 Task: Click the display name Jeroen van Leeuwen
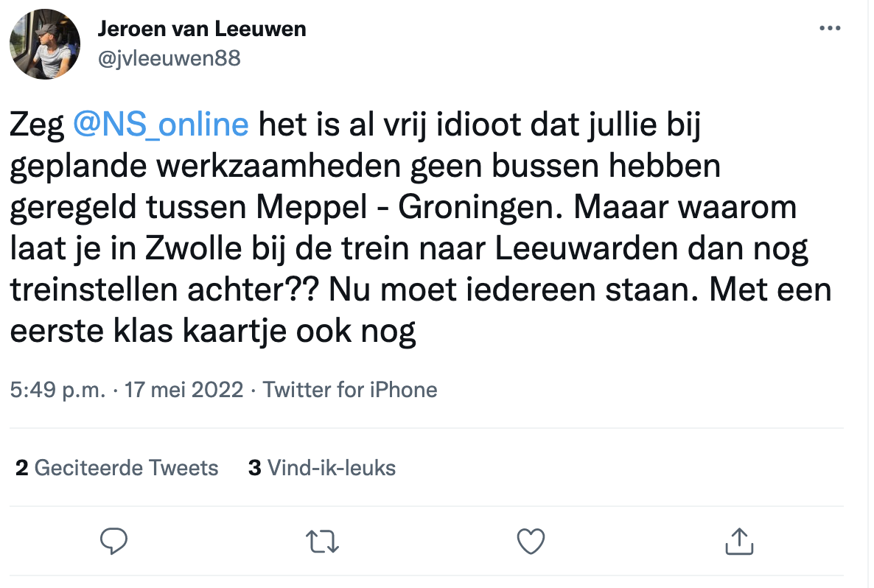(202, 29)
